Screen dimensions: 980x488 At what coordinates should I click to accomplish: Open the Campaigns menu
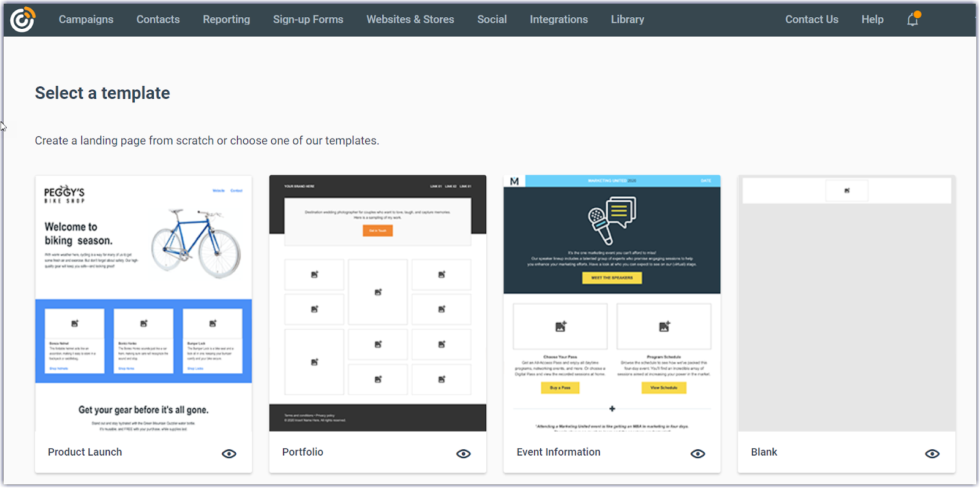[86, 20]
